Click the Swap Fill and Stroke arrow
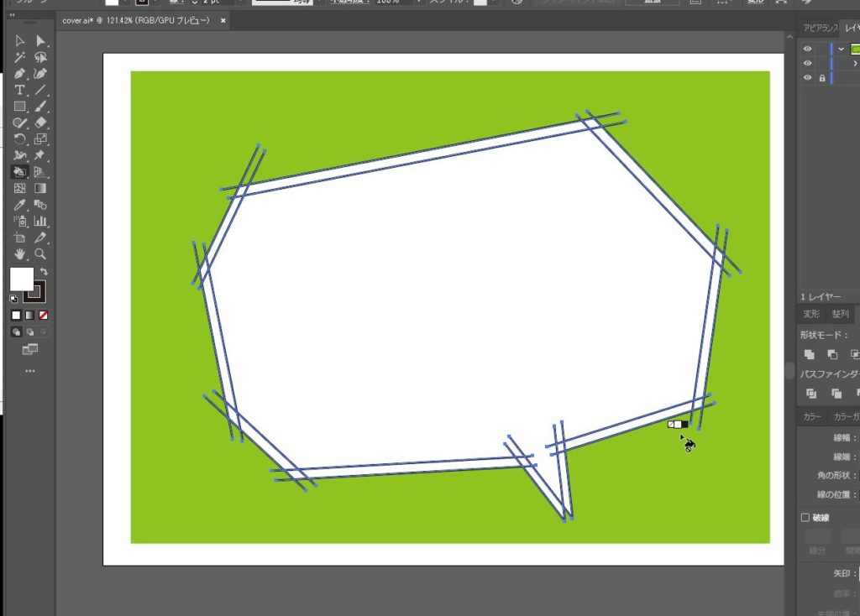The image size is (860, 616). point(44,271)
